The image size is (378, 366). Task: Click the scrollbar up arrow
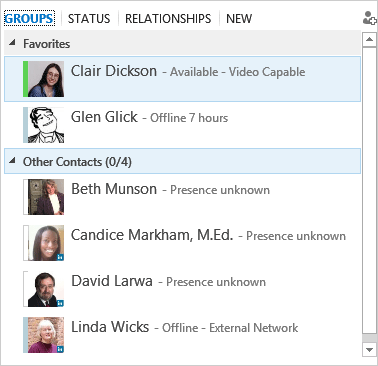(369, 40)
